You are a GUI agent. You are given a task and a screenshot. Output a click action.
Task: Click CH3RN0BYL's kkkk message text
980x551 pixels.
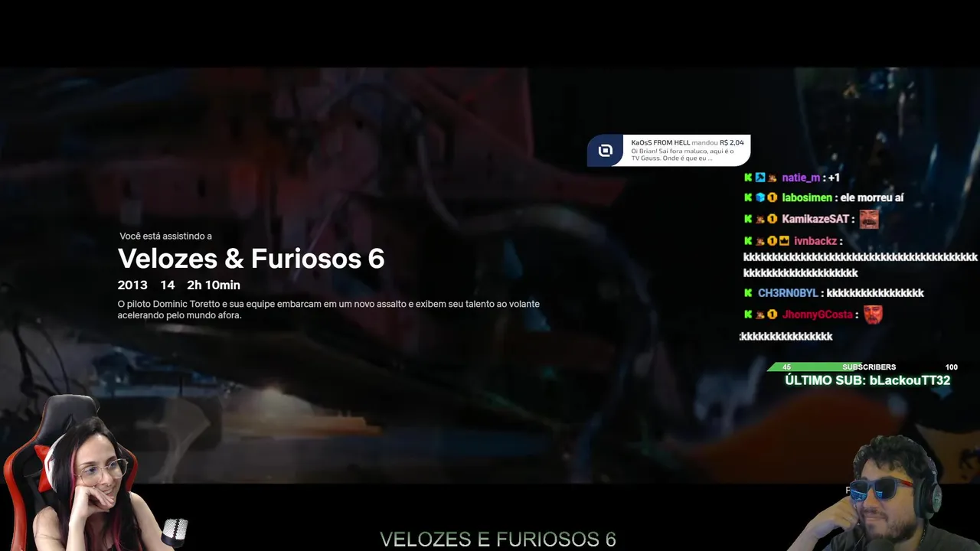point(875,293)
